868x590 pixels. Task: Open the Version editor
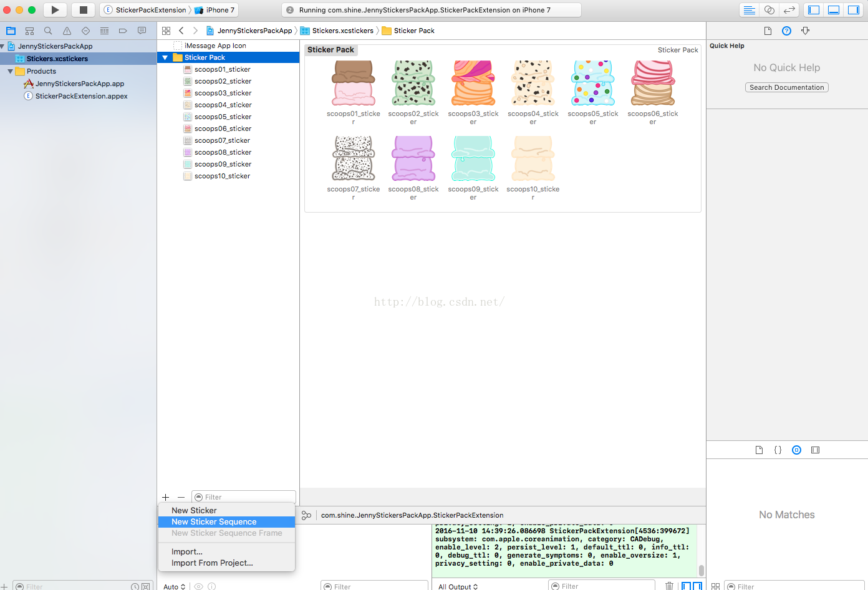(x=789, y=10)
